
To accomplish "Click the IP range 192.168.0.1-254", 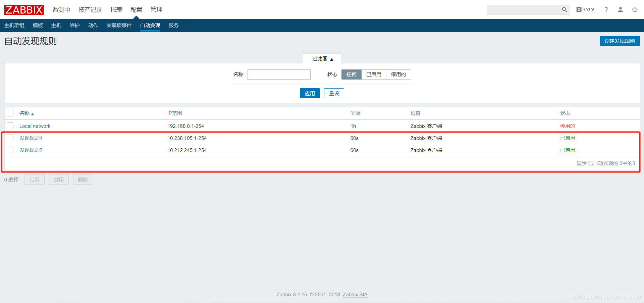I will [185, 126].
